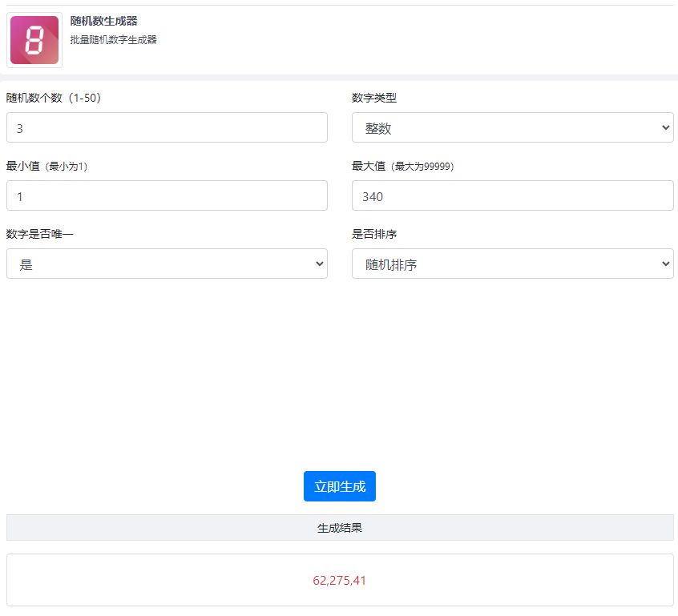Click the red result text 62,275,41
The image size is (678, 616).
click(x=340, y=580)
